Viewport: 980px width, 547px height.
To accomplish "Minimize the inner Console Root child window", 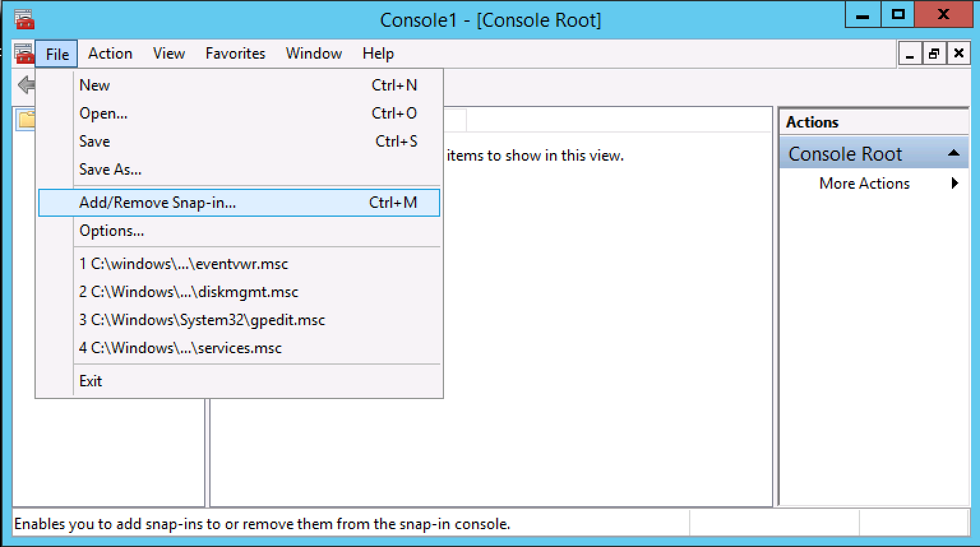I will (910, 54).
